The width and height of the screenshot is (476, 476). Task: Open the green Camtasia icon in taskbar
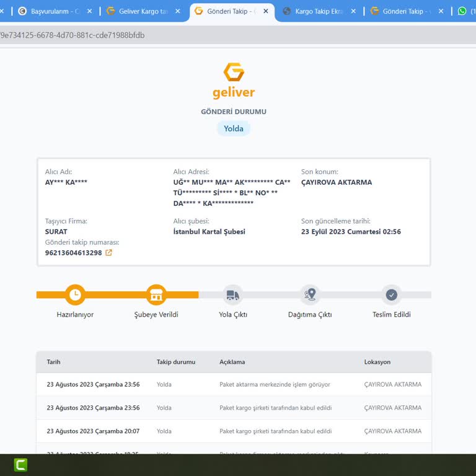click(x=20, y=465)
